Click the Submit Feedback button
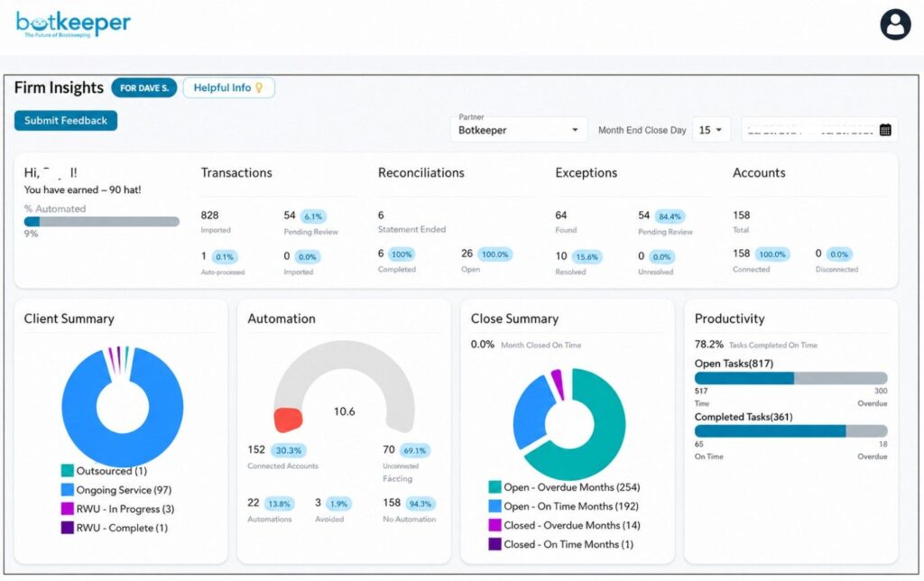 pyautogui.click(x=65, y=120)
